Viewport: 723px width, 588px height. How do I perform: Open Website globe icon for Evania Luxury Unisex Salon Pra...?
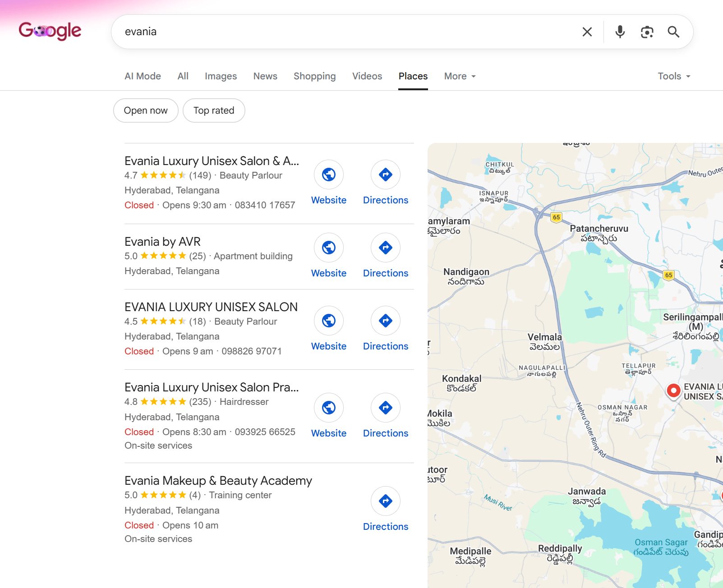tap(329, 408)
